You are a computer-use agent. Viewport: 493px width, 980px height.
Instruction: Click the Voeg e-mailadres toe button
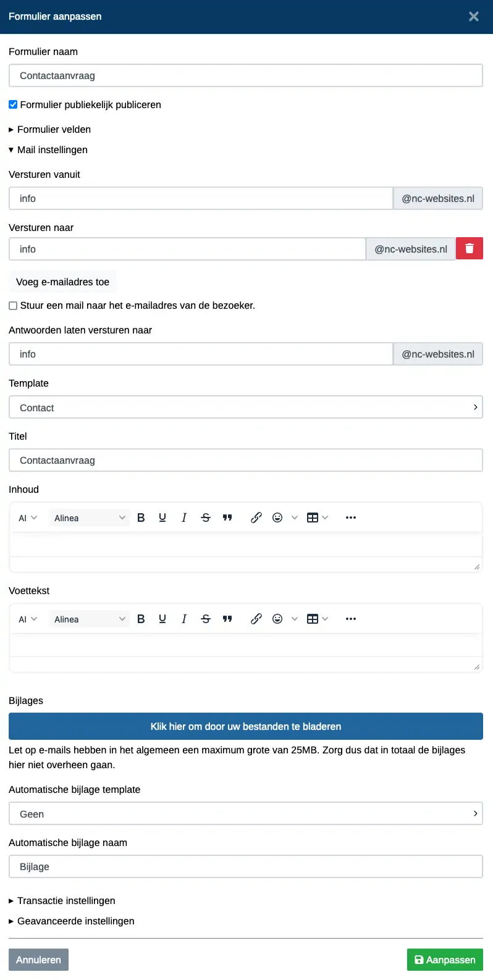[62, 282]
